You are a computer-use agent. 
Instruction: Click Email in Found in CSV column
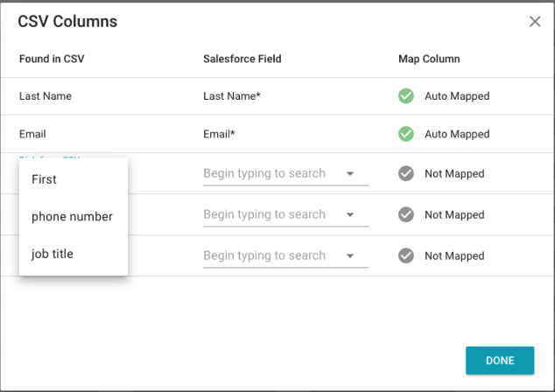pyautogui.click(x=32, y=134)
